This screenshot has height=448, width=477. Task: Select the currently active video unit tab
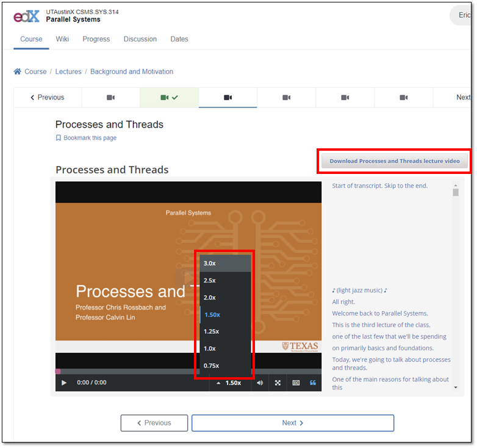[228, 98]
